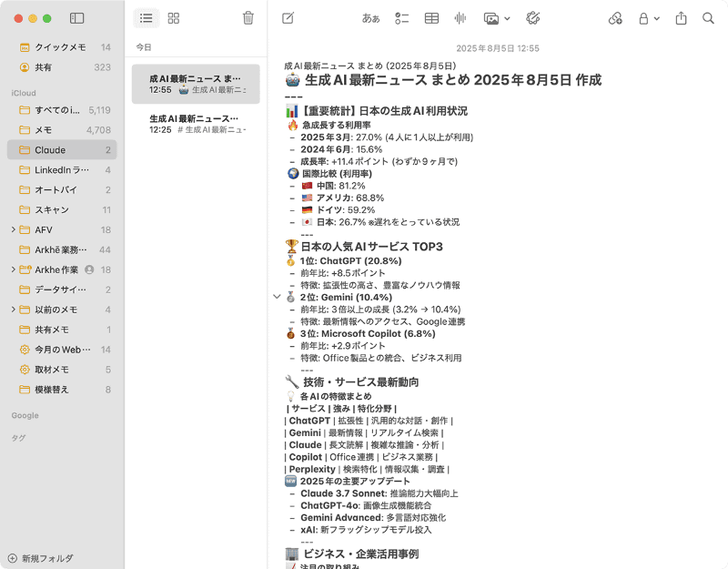Share note with the share icon
This screenshot has height=569, width=728.
coord(681,18)
